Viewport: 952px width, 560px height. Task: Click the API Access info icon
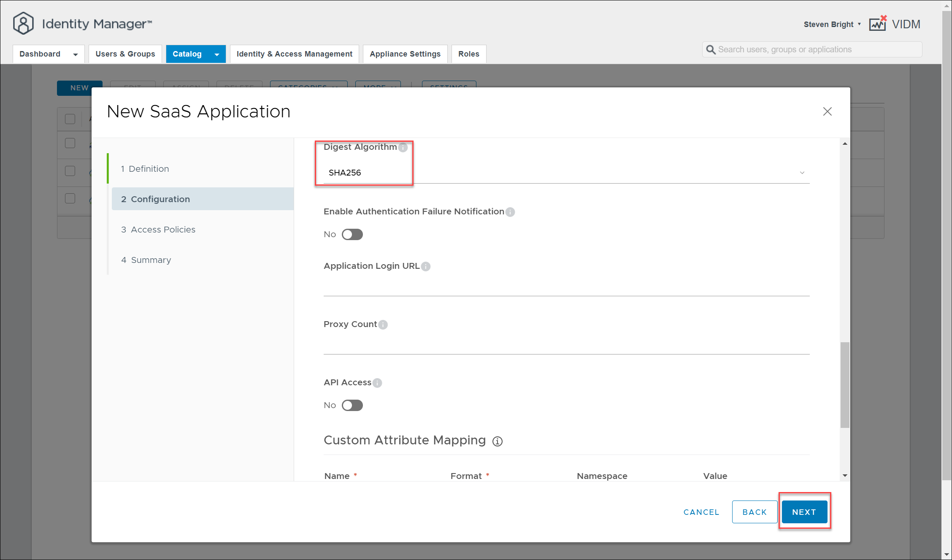click(x=377, y=383)
